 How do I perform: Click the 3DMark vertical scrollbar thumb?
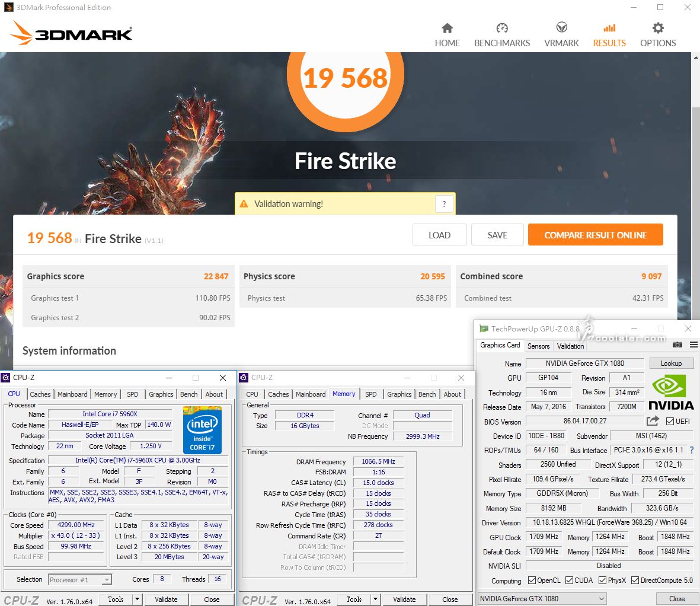(696, 215)
